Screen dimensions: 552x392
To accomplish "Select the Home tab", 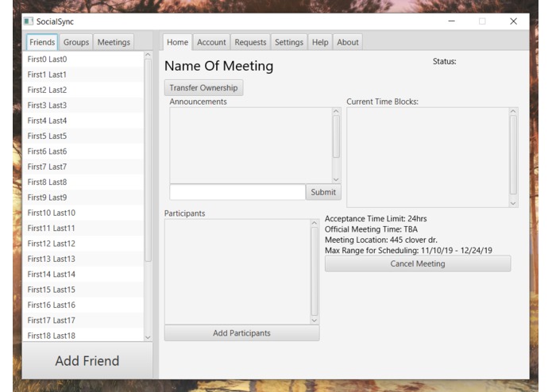I will point(177,42).
